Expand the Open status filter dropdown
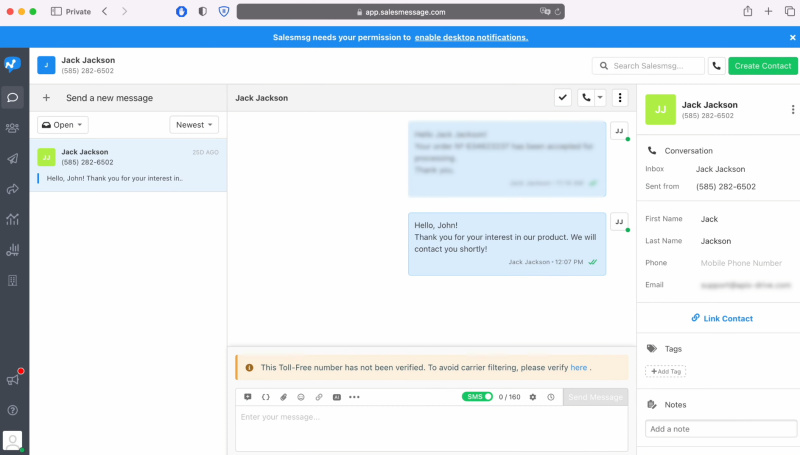Viewport: 800px width, 455px height. click(x=63, y=125)
